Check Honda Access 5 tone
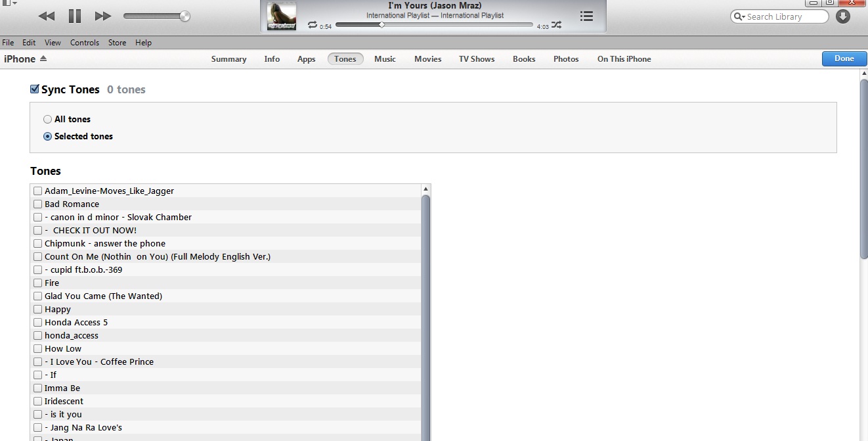 click(x=37, y=323)
